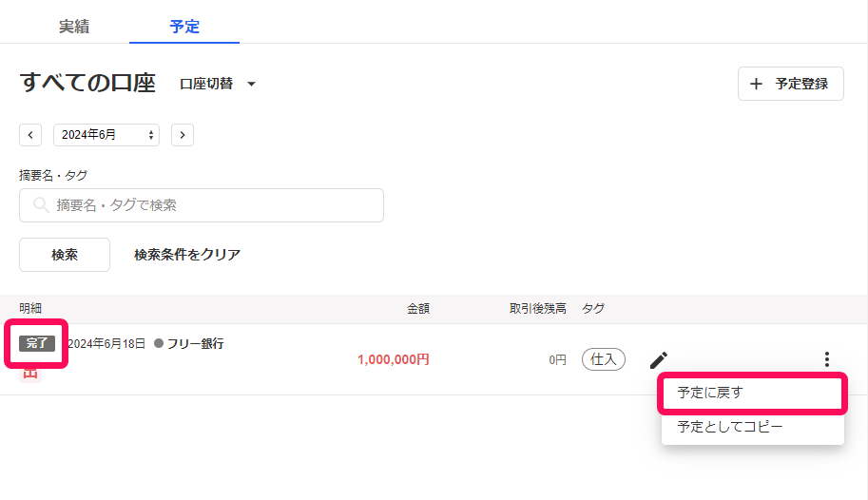Click the 口座切替 dropdown arrow
Image resolution: width=868 pixels, height=500 pixels.
(251, 85)
